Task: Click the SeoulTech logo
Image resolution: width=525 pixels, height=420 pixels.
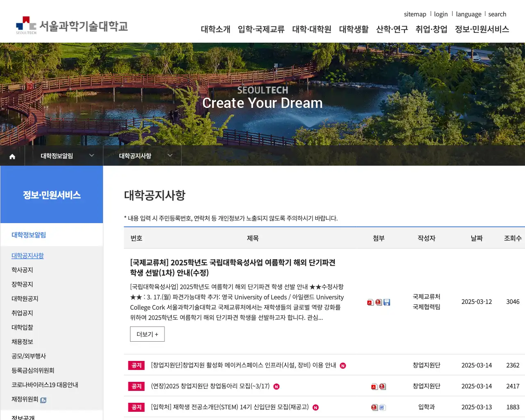Action: pos(72,26)
